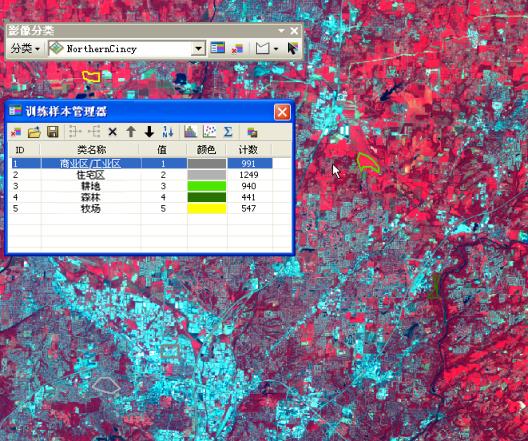This screenshot has width=528, height=441.
Task: Open the 分类 dropdown menu
Action: tap(25, 49)
